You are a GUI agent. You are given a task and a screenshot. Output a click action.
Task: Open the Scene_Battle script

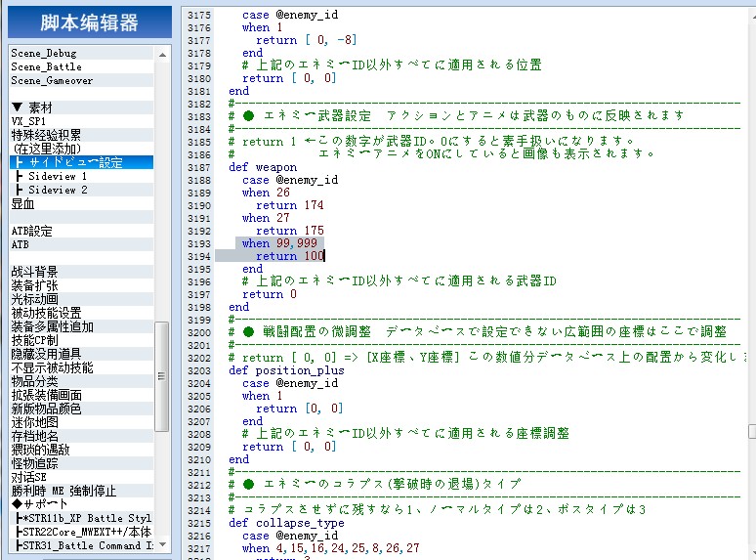[81, 66]
